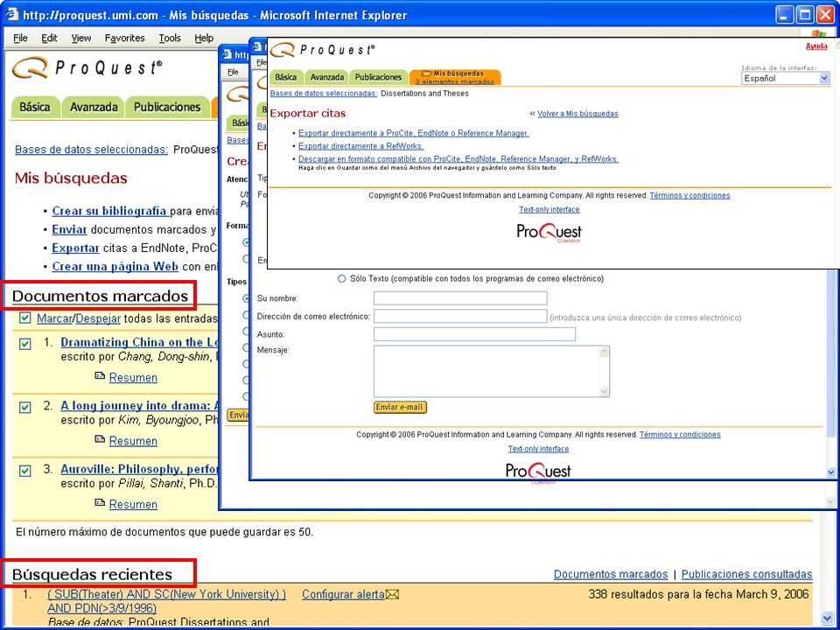This screenshot has width=840, height=630.
Task: Open the View menu
Action: coord(81,38)
